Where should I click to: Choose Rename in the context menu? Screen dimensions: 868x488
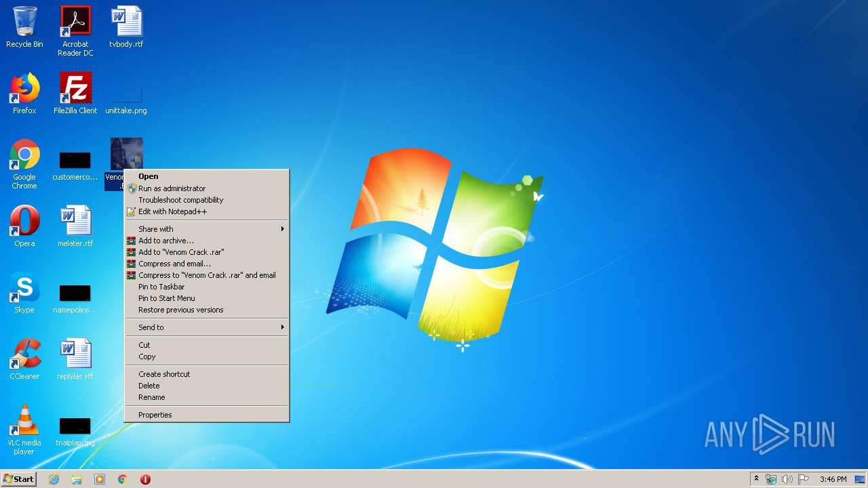coord(207,397)
